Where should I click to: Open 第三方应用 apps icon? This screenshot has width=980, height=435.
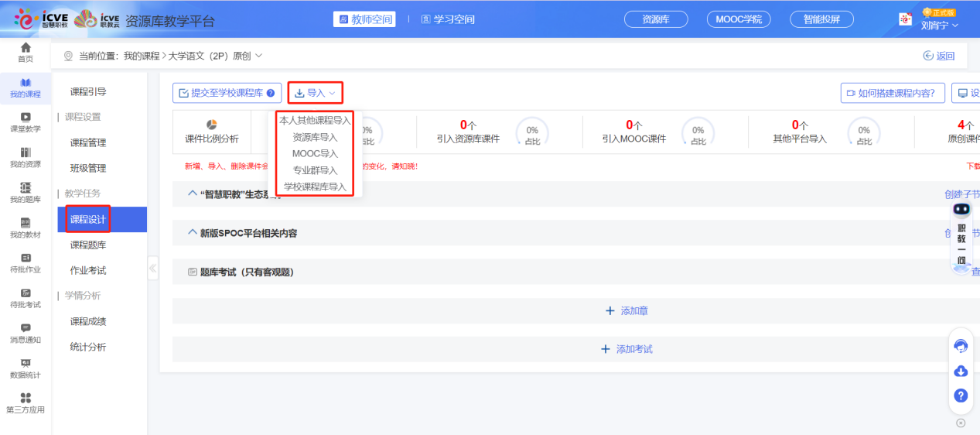26,399
